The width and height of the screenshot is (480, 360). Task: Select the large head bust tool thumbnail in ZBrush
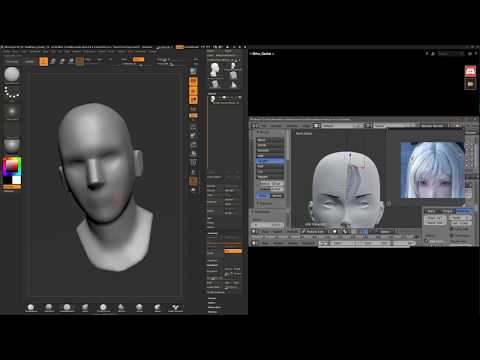[215, 70]
